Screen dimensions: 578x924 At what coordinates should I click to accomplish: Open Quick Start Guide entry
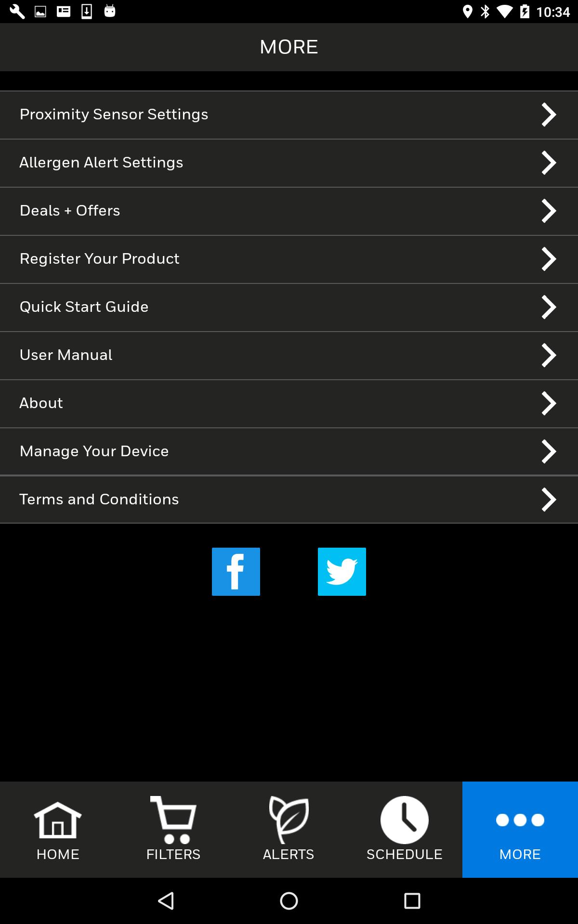coord(289,308)
